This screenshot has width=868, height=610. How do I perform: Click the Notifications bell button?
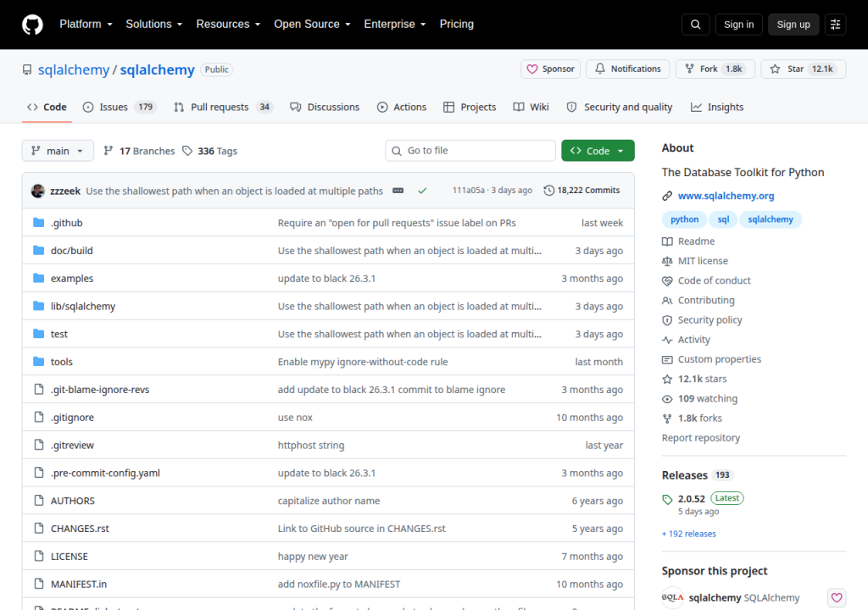tap(628, 69)
